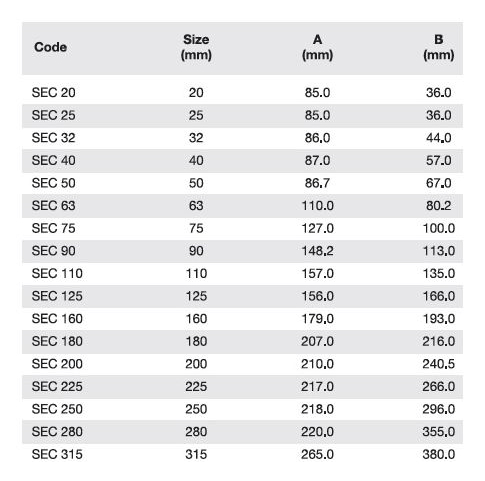
Task: Select the SEC 315 code cell
Action: coord(57,454)
